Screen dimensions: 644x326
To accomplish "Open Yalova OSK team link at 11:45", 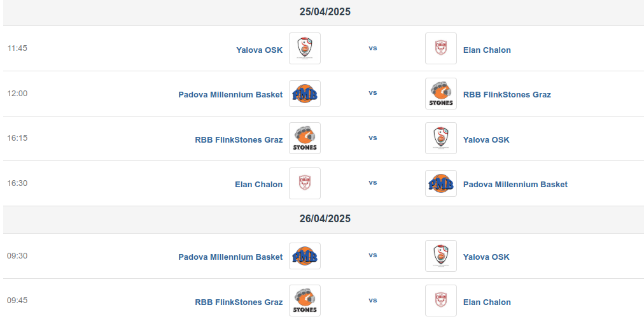I will [260, 50].
